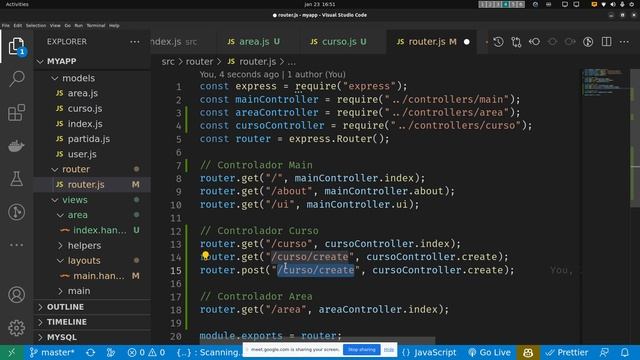
Task: Click the src breadcrumb
Action: [x=168, y=62]
